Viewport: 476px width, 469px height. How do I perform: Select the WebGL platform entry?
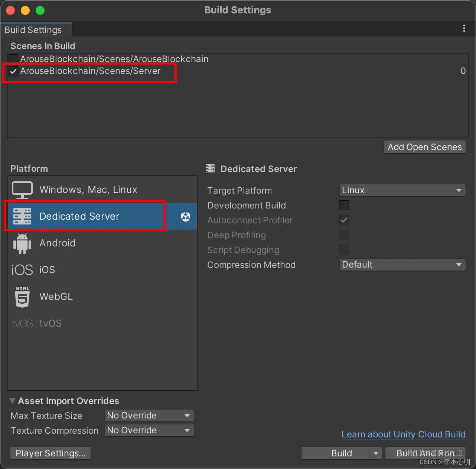tap(102, 297)
